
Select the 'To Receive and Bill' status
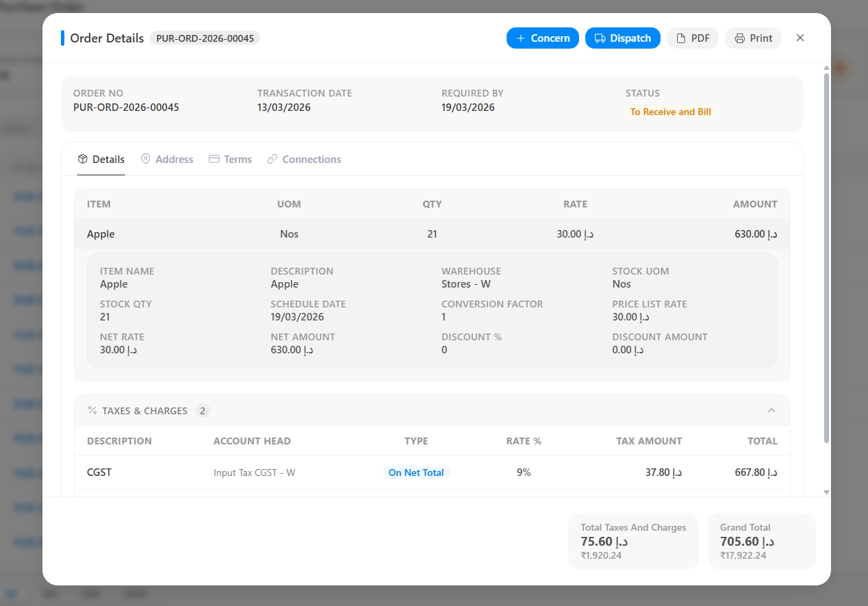click(671, 112)
